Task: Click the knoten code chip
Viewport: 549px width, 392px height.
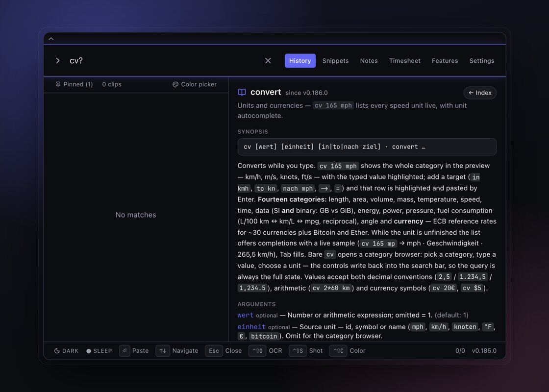Action: click(465, 327)
